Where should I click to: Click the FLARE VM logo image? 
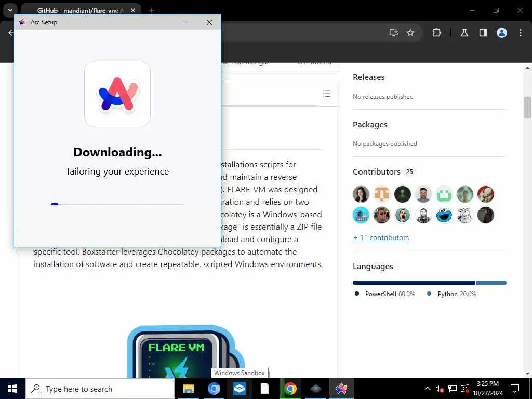pyautogui.click(x=186, y=352)
